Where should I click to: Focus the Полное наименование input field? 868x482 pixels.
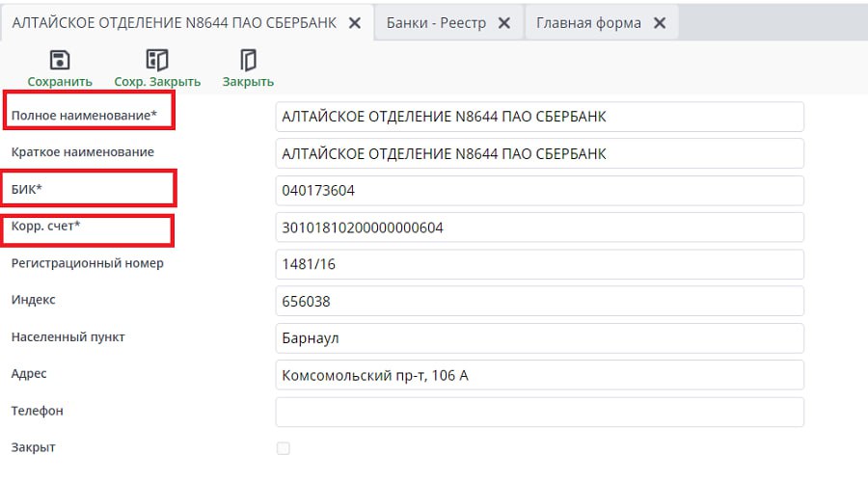point(538,117)
